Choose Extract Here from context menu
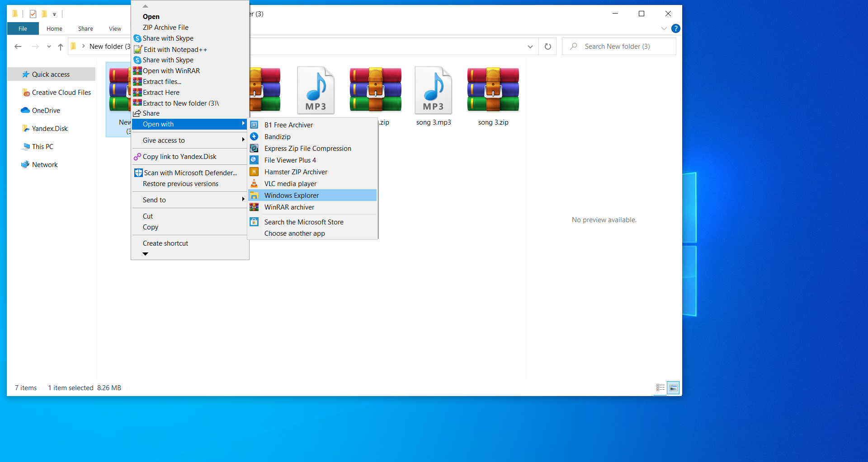Viewport: 868px width, 462px height. click(x=161, y=93)
